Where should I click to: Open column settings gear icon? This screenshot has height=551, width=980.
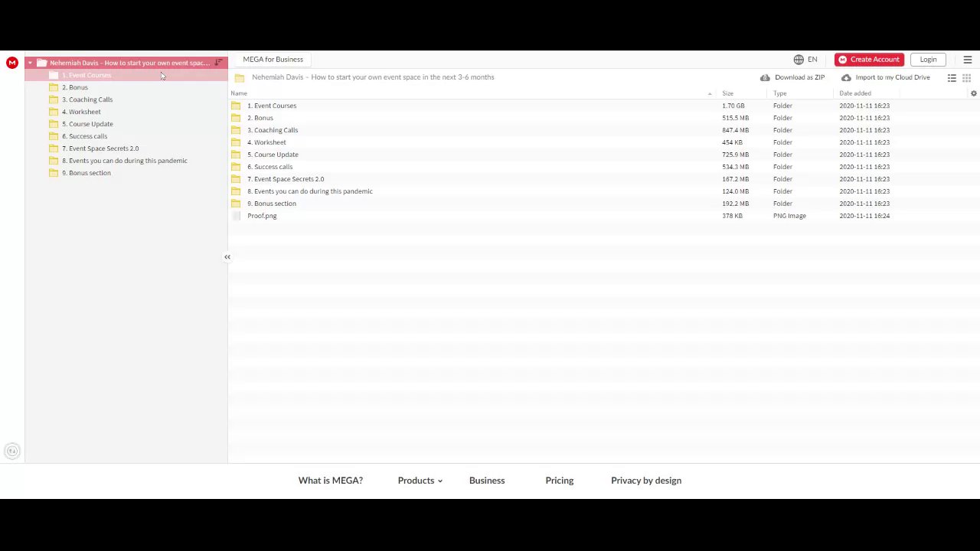pyautogui.click(x=974, y=93)
